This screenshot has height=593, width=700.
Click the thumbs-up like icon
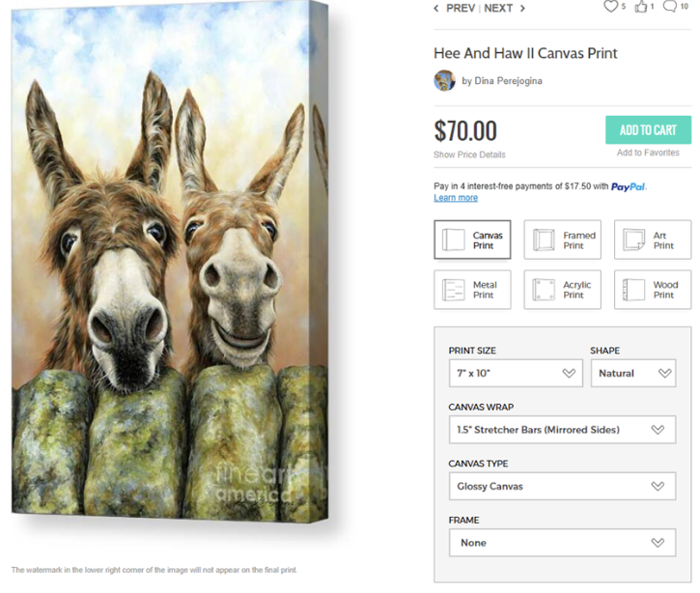coord(640,7)
